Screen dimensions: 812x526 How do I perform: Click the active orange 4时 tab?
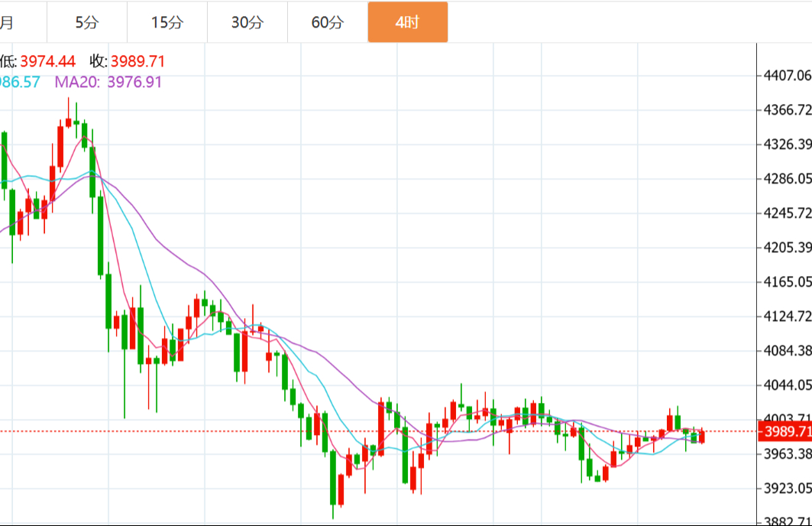point(408,22)
